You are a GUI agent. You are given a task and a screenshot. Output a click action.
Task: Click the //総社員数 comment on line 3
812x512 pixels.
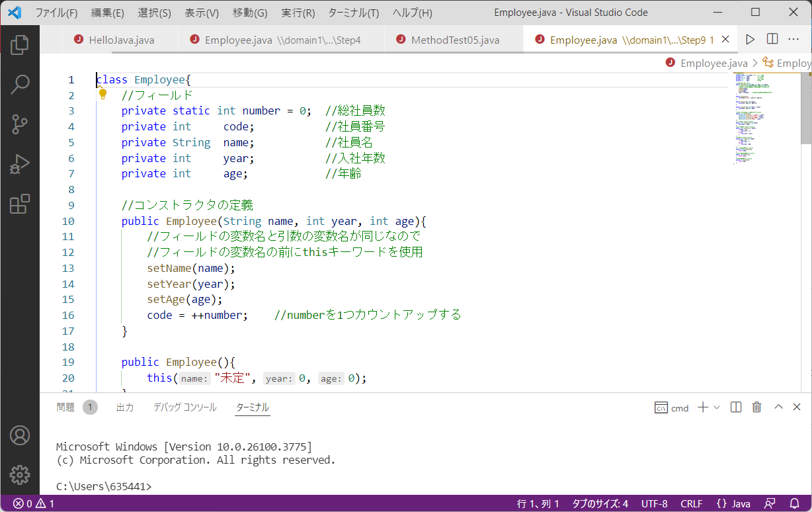tap(355, 110)
